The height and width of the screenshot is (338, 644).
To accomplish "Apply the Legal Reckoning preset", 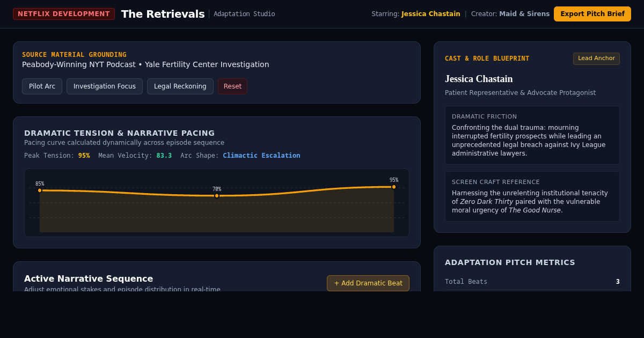I will tap(180, 86).
